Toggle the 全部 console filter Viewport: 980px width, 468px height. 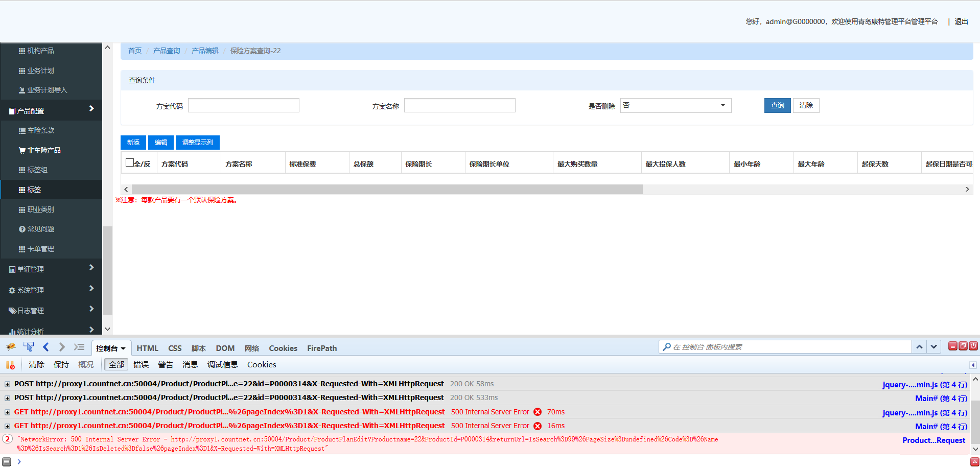pos(116,365)
